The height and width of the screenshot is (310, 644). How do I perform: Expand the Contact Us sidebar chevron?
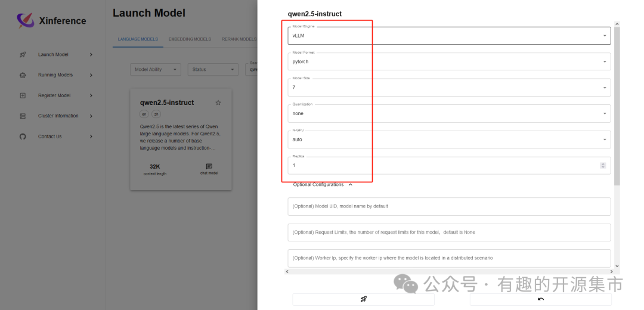pos(91,137)
